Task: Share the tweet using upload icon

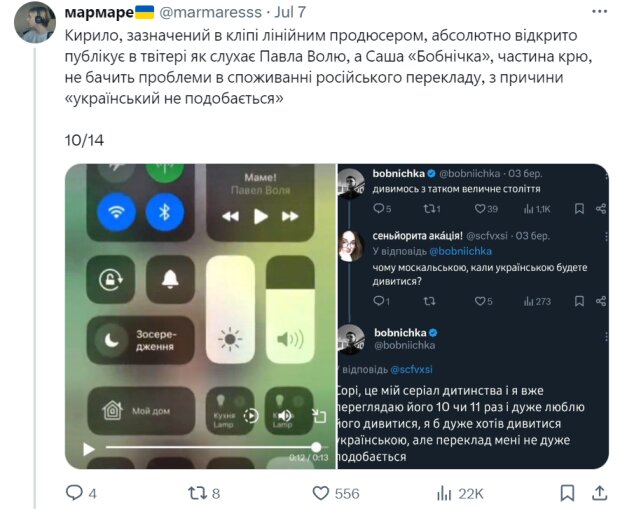Action: point(599,493)
